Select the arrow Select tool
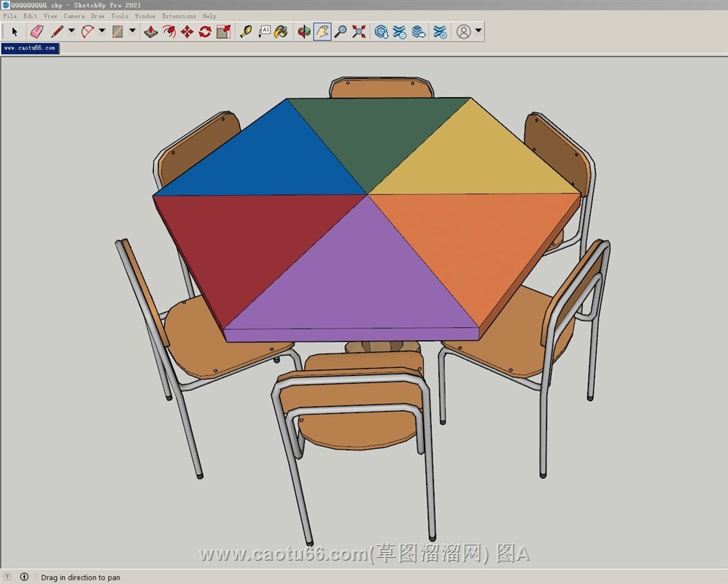 tap(15, 31)
